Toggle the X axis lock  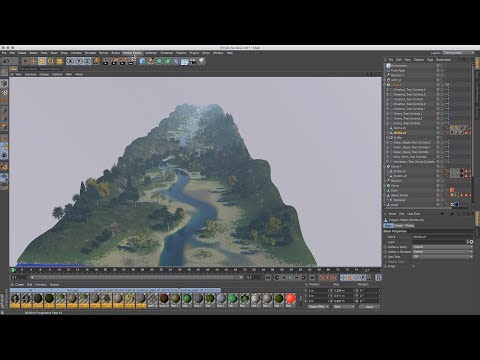(70, 61)
